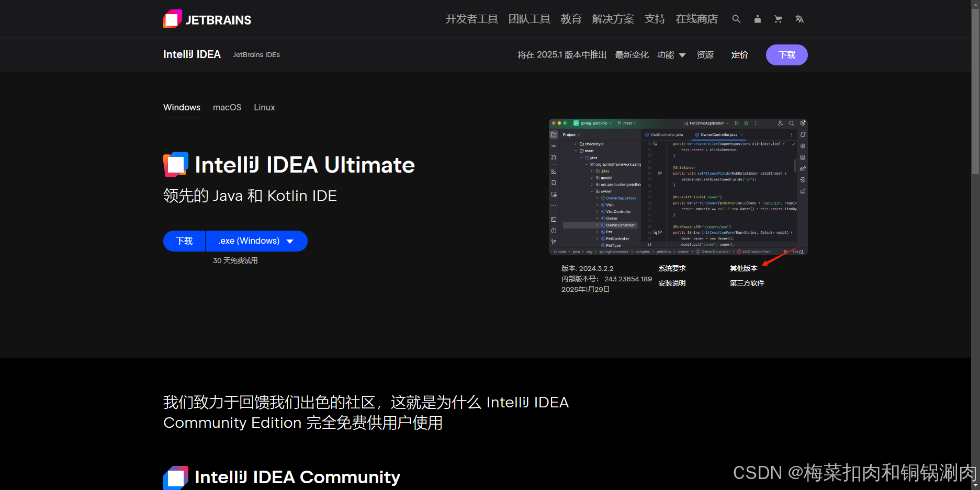
Task: Click the IntelliJ IDEA product title
Action: point(192,54)
